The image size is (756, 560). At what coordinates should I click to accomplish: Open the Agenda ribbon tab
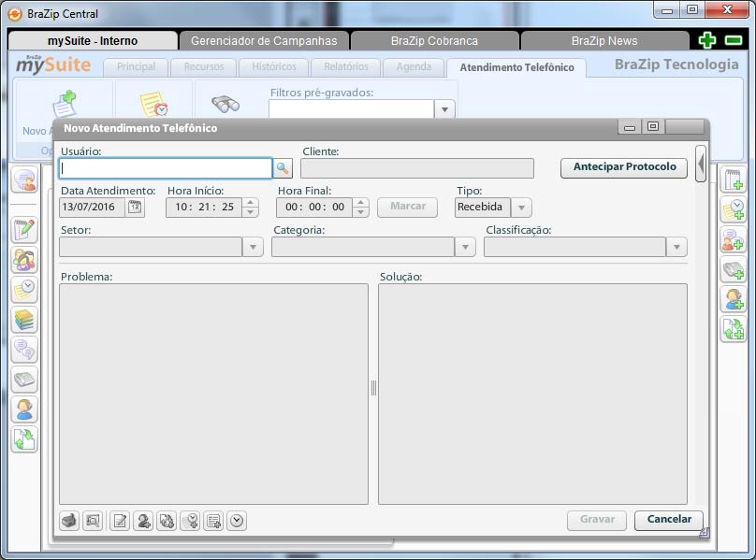(414, 67)
